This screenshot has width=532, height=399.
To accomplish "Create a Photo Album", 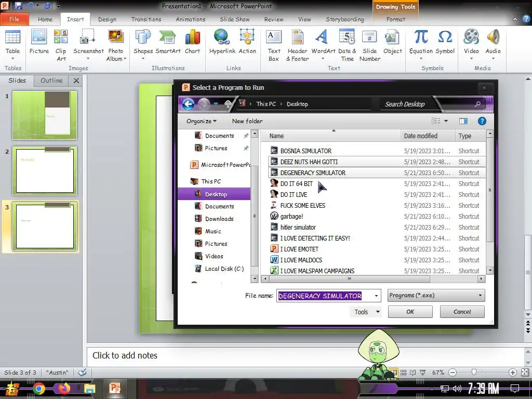I will (116, 45).
